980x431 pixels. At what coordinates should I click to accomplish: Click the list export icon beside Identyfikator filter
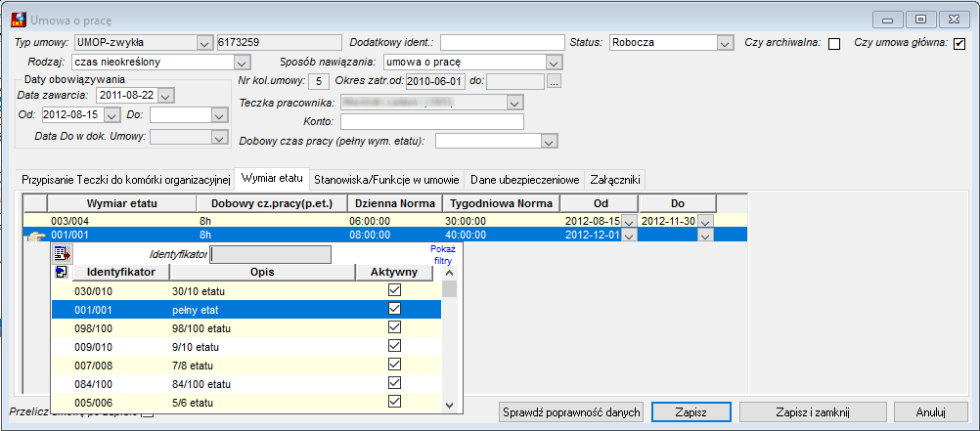[62, 253]
